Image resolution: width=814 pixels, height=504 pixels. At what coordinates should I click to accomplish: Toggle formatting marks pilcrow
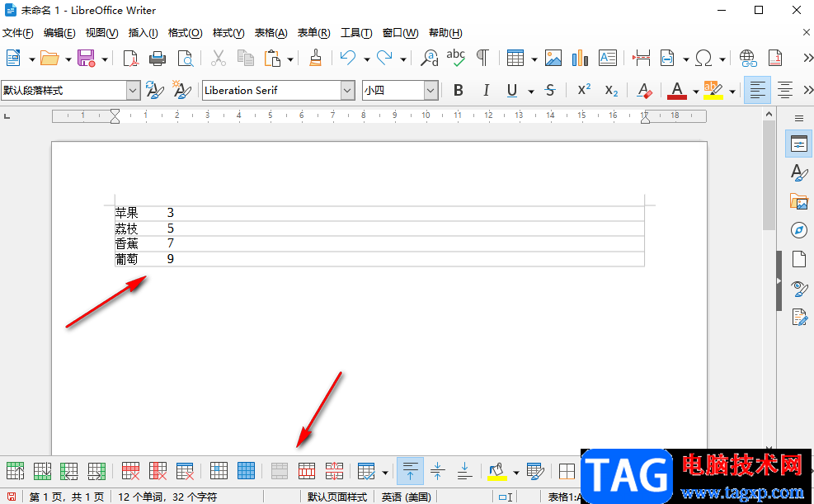482,58
